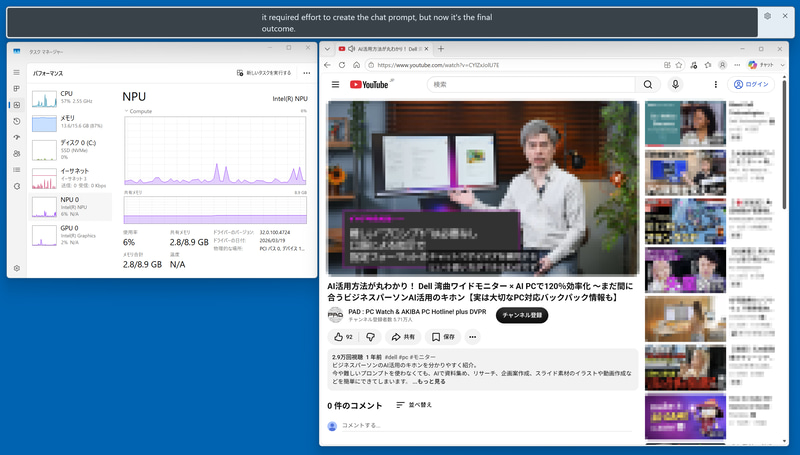Viewport: 800px width, 455px height.
Task: Open Copilot チャット button
Action: (760, 65)
